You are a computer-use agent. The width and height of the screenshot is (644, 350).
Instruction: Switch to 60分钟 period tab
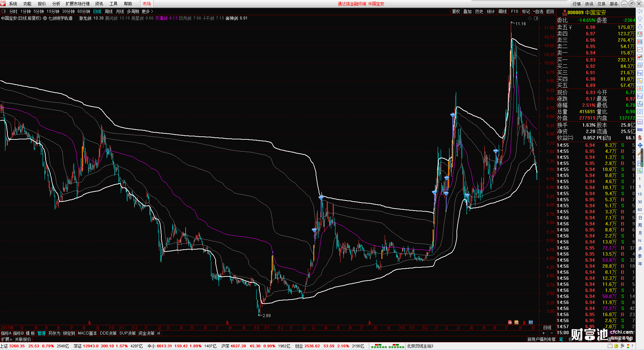[84, 11]
